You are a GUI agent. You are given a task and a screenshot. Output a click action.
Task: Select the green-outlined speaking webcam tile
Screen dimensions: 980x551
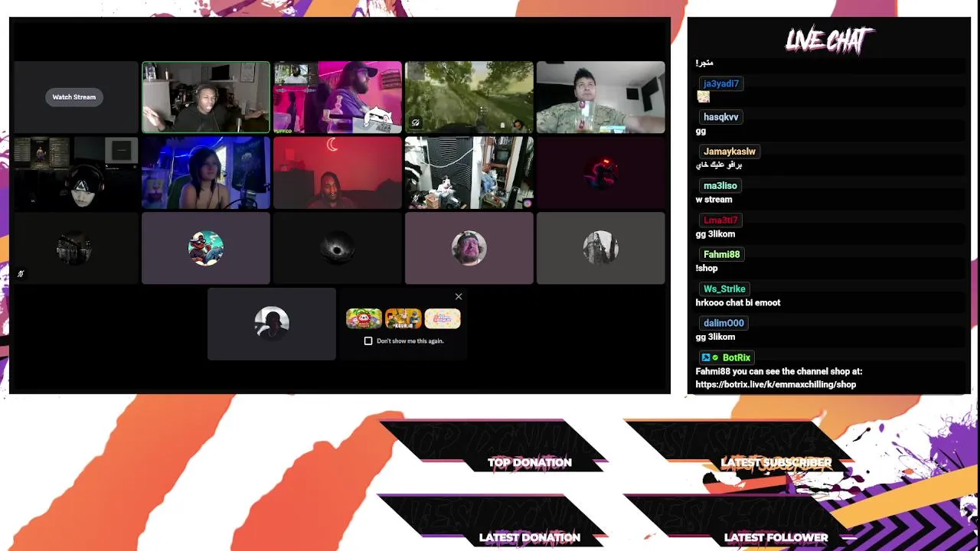(x=206, y=97)
